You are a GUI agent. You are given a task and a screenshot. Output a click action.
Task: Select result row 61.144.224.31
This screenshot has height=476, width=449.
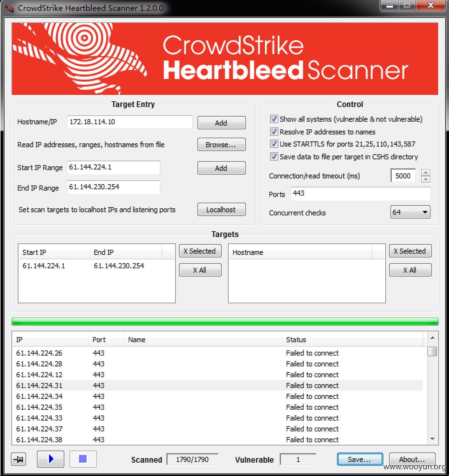point(219,386)
